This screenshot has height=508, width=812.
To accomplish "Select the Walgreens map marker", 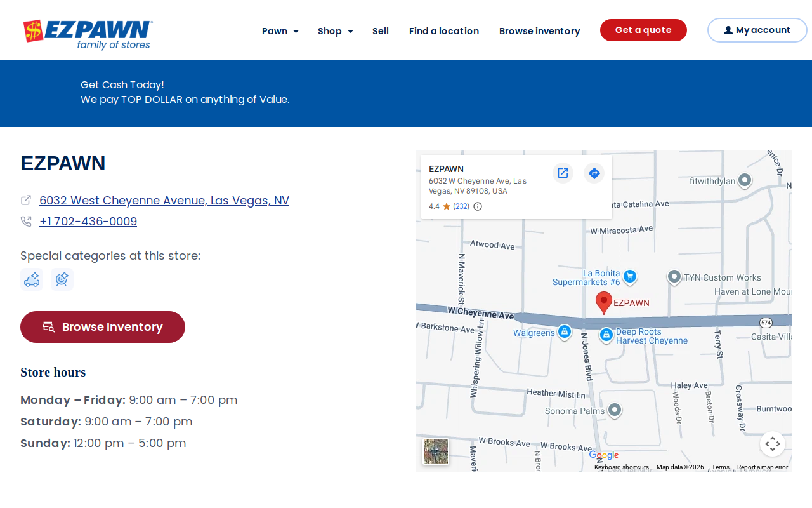I will (565, 332).
